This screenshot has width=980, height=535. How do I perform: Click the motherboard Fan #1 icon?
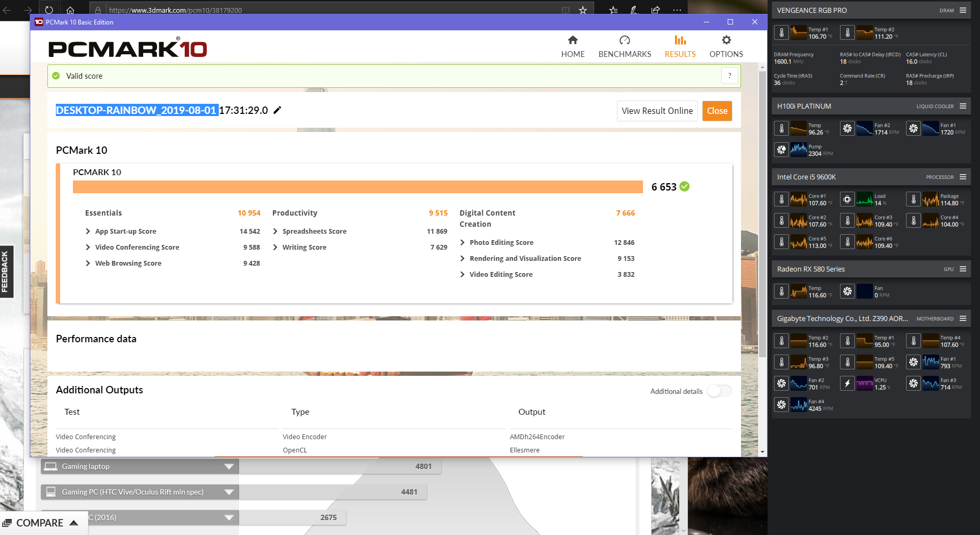tap(913, 362)
